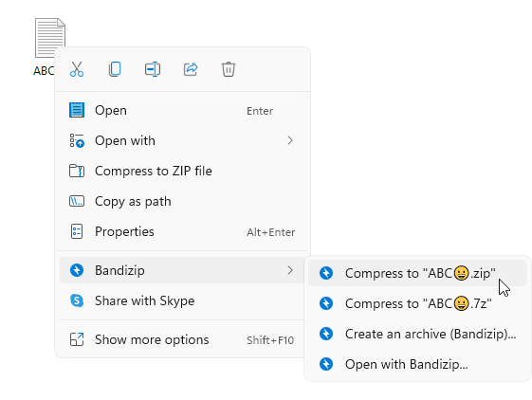This screenshot has width=532, height=400.
Task: Select the ABC text file icon
Action: pos(50,38)
